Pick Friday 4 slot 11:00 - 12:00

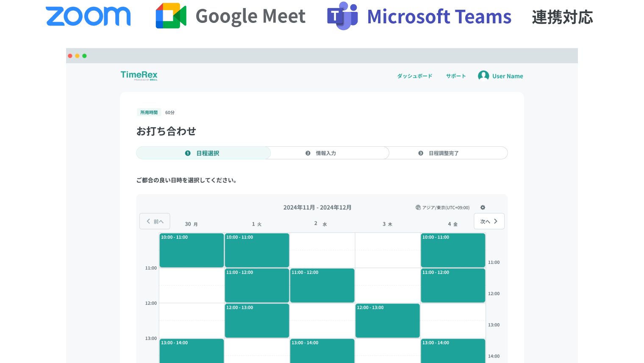click(453, 285)
